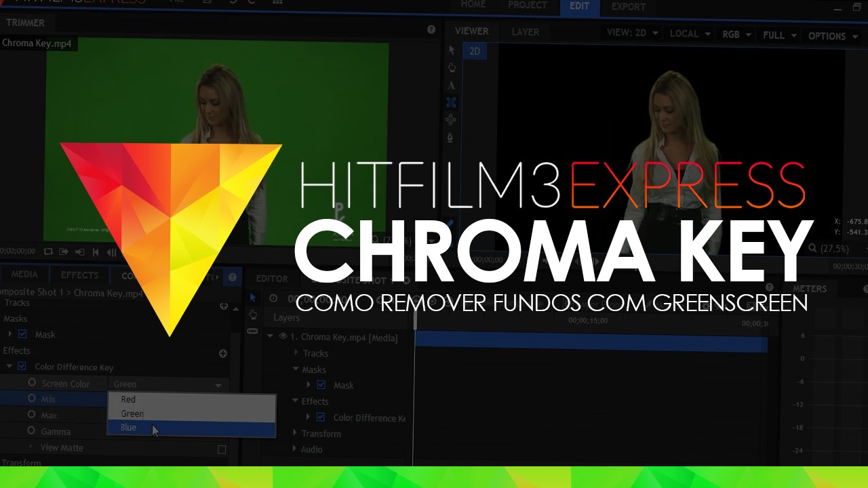Open the OPTIONS dropdown in Viewer

pyautogui.click(x=832, y=36)
